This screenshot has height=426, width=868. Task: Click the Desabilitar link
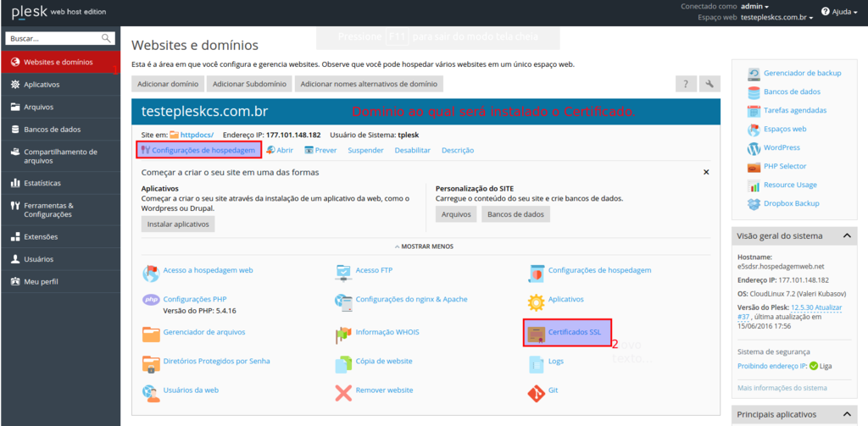(x=413, y=150)
